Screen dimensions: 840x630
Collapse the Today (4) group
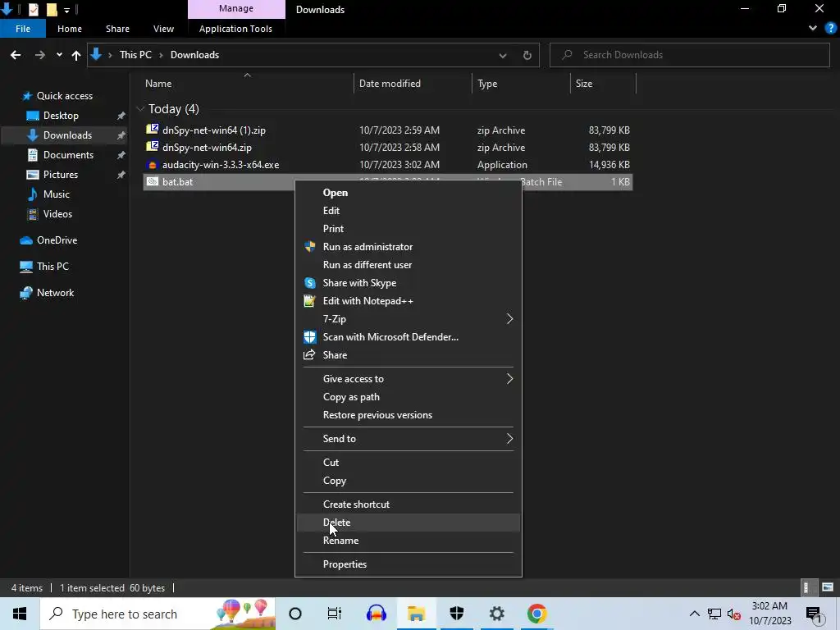click(140, 109)
